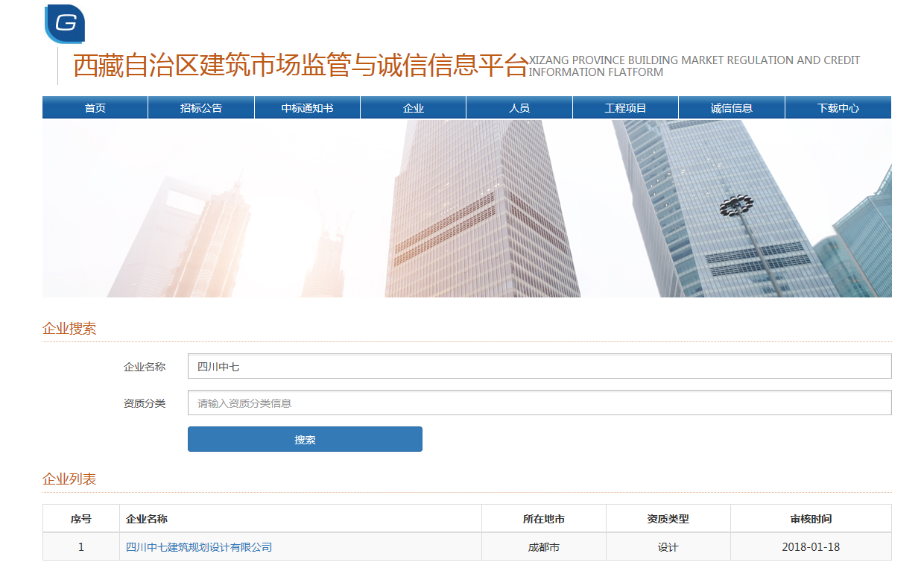
Task: Click the 审核时间 table column header
Action: coord(811,517)
